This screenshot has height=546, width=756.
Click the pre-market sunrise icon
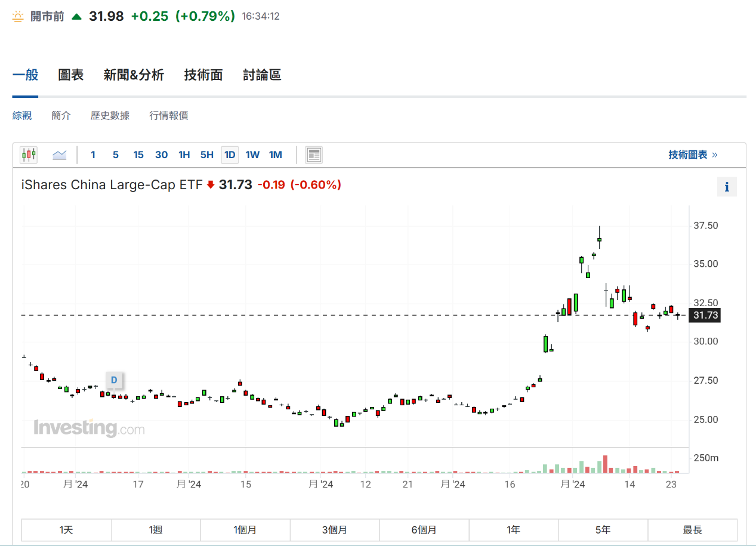pos(18,17)
